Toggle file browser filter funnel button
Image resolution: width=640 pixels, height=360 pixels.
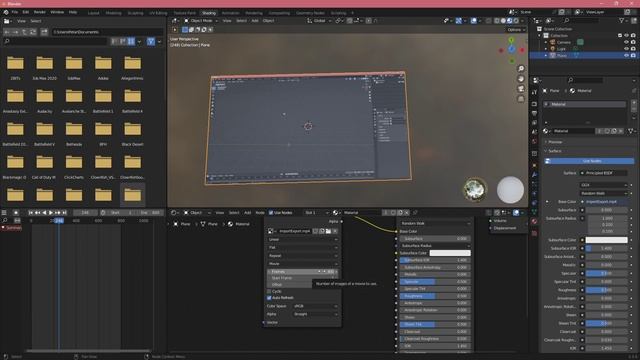coord(151,41)
